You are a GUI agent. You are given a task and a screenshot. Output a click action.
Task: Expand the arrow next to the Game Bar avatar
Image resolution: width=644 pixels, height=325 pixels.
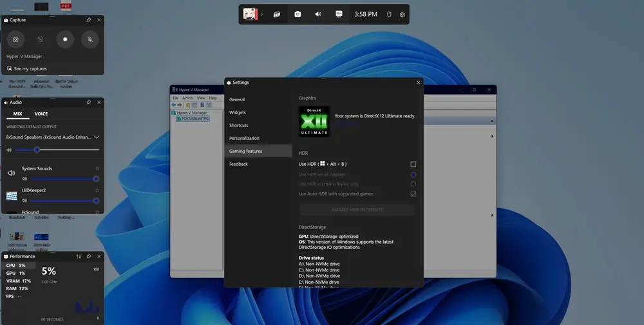[x=261, y=14]
